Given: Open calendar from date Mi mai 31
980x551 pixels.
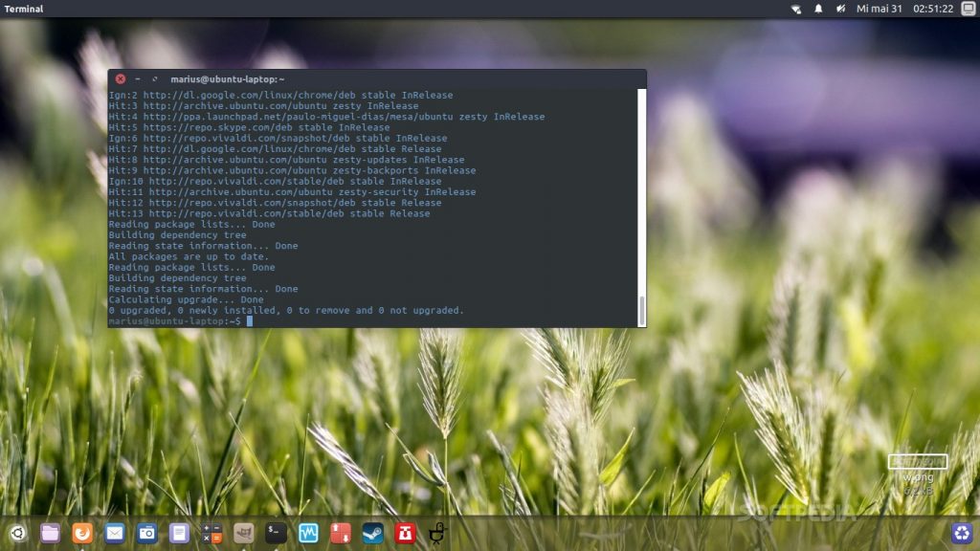Looking at the screenshot, I should click(877, 9).
